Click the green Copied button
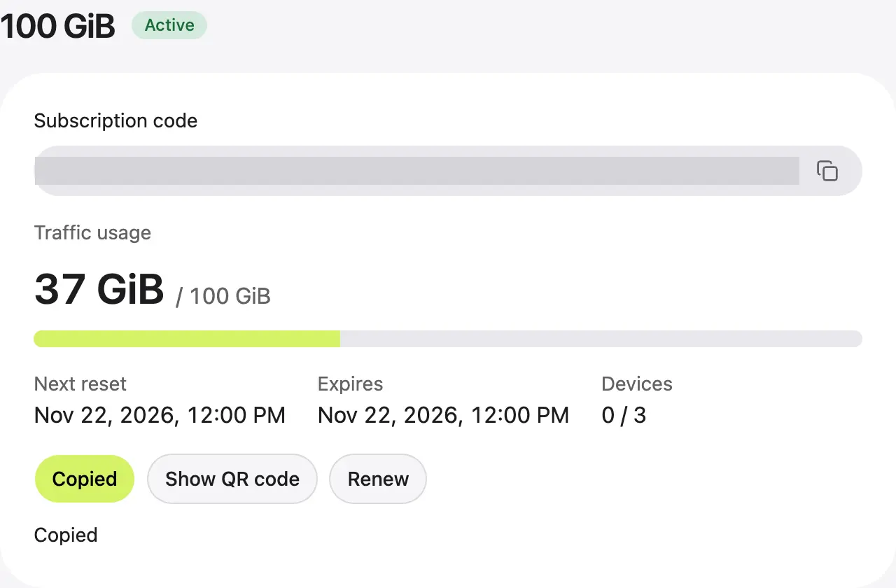This screenshot has height=588, width=896. pyautogui.click(x=84, y=479)
